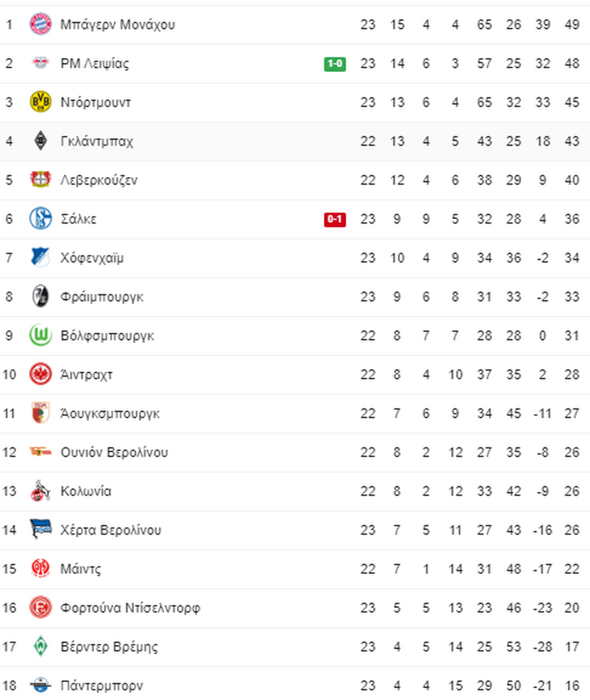The width and height of the screenshot is (590, 700).
Task: Click the Gladbach diamond crest
Action: click(40, 141)
